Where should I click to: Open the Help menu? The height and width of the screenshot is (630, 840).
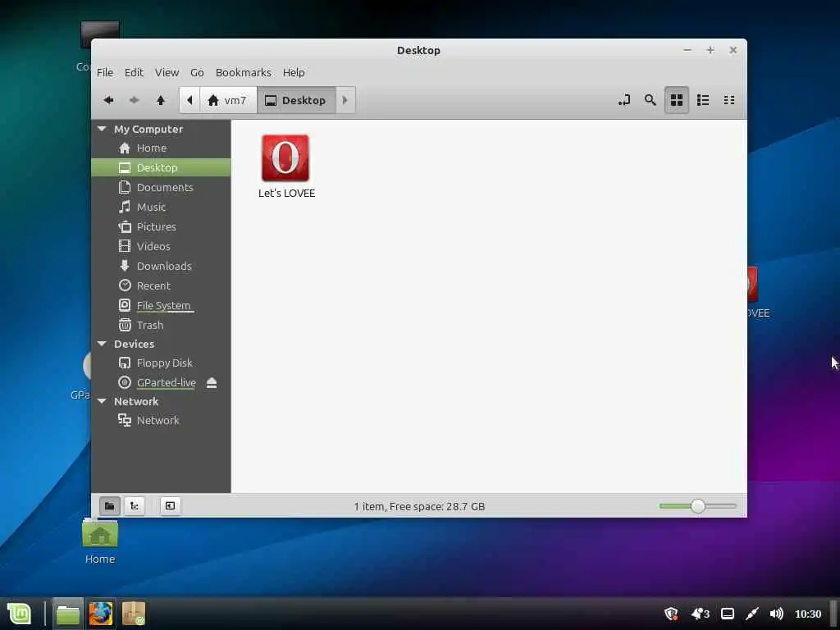point(294,72)
